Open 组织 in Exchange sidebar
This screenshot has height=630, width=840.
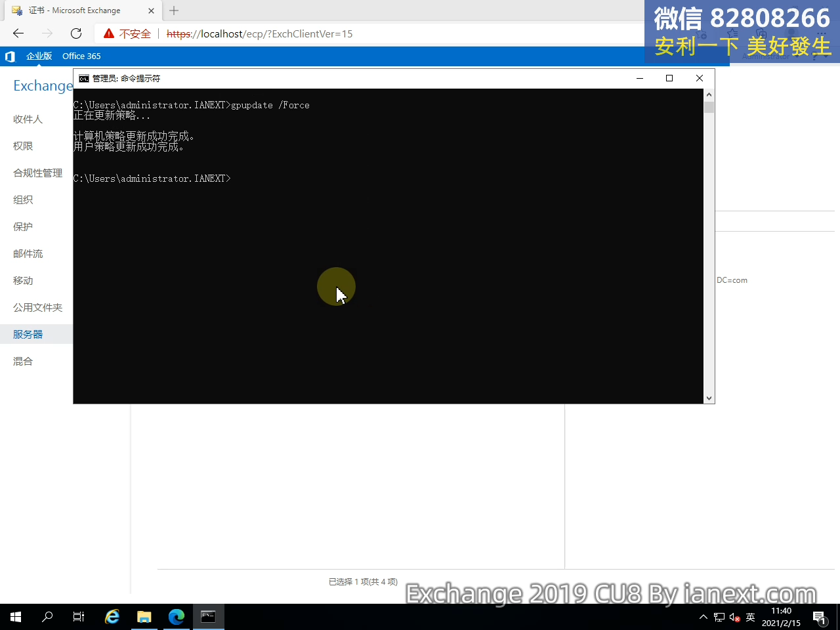coord(23,199)
